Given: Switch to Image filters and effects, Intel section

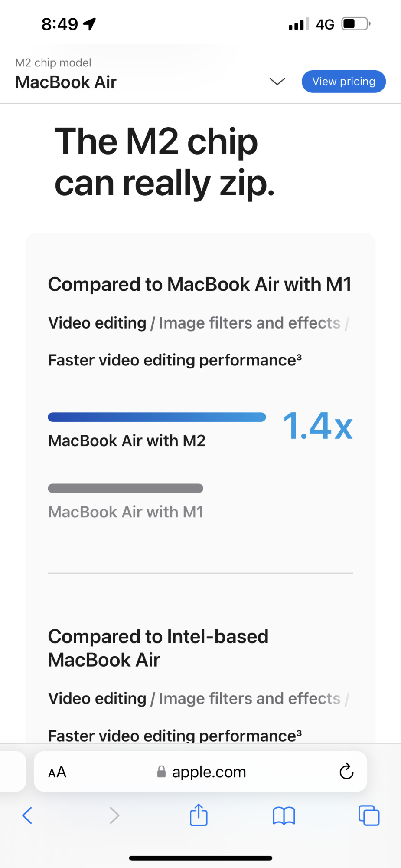Looking at the screenshot, I should pos(250,698).
